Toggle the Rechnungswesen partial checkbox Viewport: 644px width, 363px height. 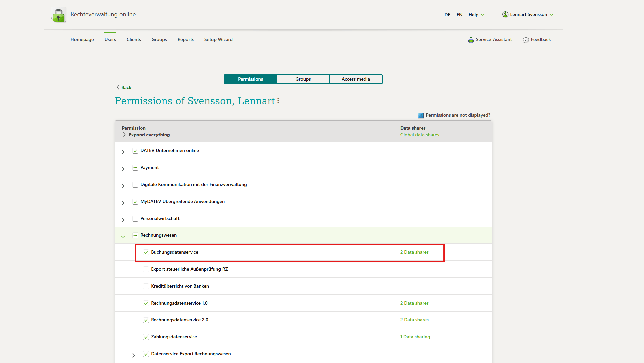(135, 235)
